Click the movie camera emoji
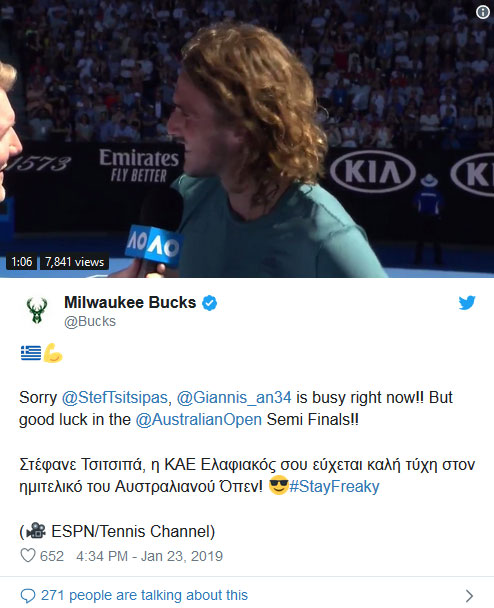This screenshot has width=494, height=608. coord(36,531)
